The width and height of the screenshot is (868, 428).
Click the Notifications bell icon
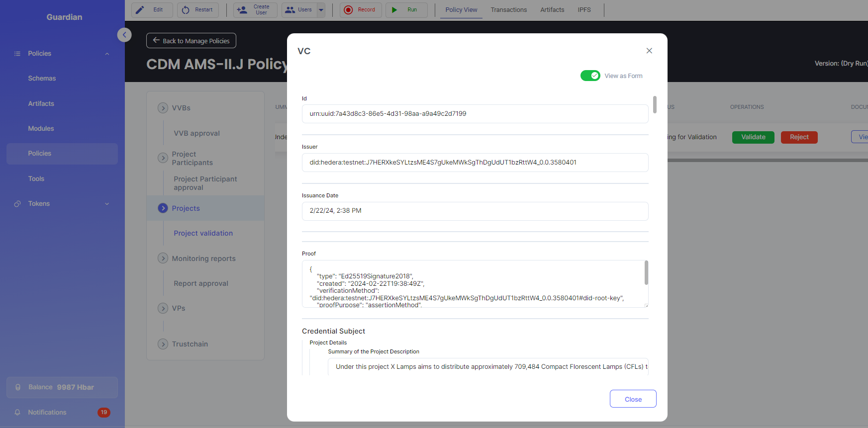coord(17,413)
